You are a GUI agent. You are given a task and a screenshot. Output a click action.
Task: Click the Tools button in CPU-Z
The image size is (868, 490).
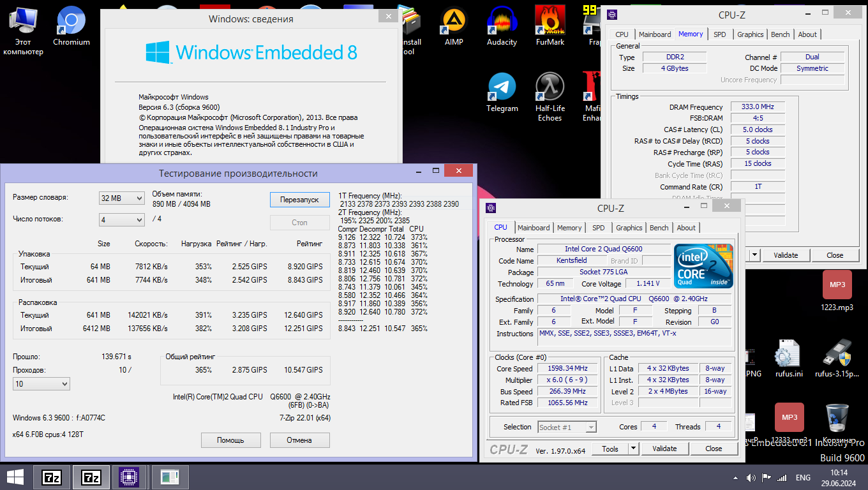point(610,449)
